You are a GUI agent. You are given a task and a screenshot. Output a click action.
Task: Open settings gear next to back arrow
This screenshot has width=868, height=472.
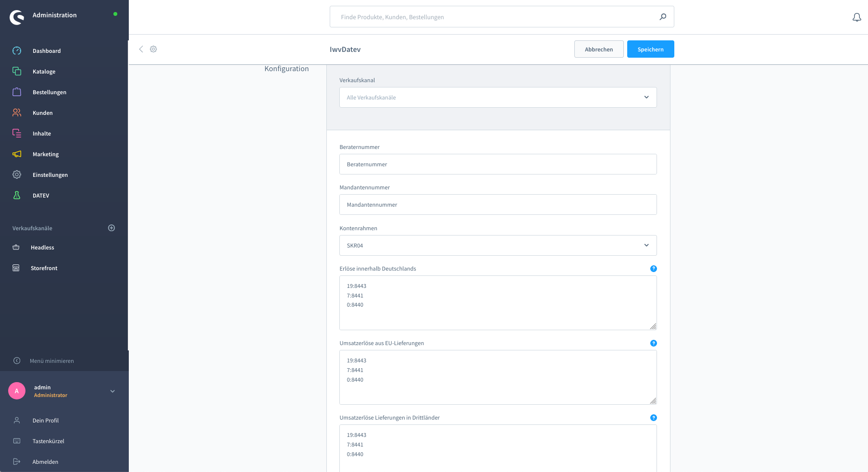(x=153, y=49)
